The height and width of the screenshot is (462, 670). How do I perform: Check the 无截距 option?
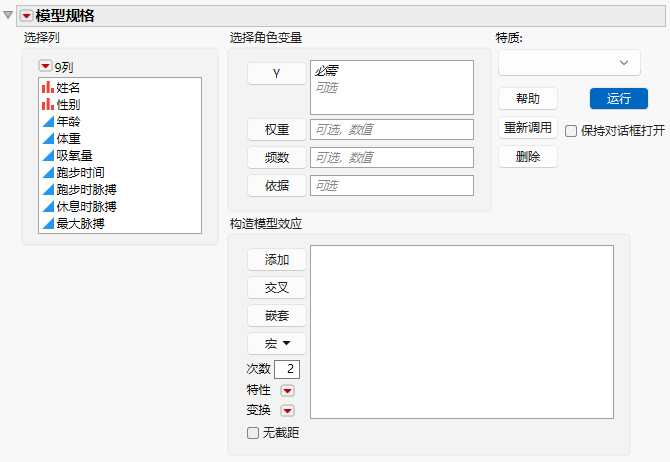point(253,433)
